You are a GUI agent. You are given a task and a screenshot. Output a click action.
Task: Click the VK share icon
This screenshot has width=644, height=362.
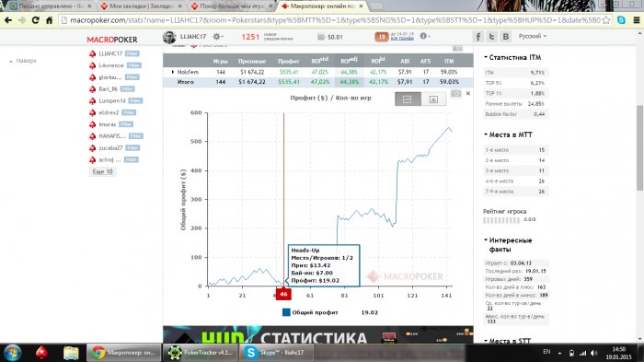(506, 37)
